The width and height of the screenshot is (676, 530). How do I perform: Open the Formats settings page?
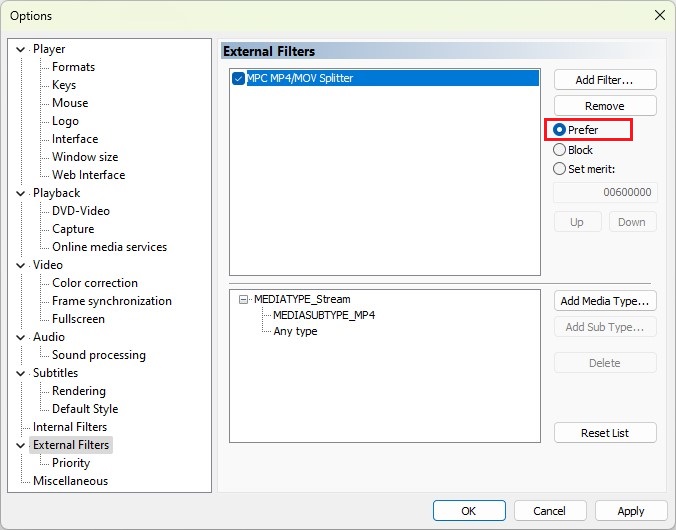(73, 67)
